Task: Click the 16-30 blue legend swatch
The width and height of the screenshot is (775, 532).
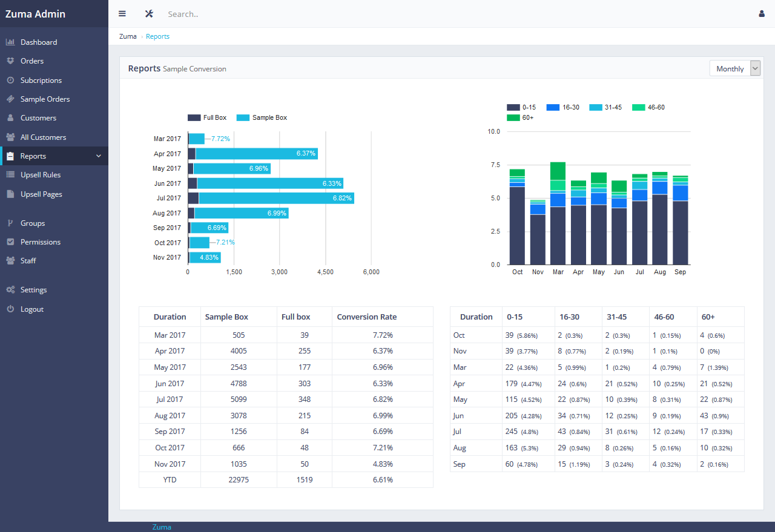Action: point(552,107)
